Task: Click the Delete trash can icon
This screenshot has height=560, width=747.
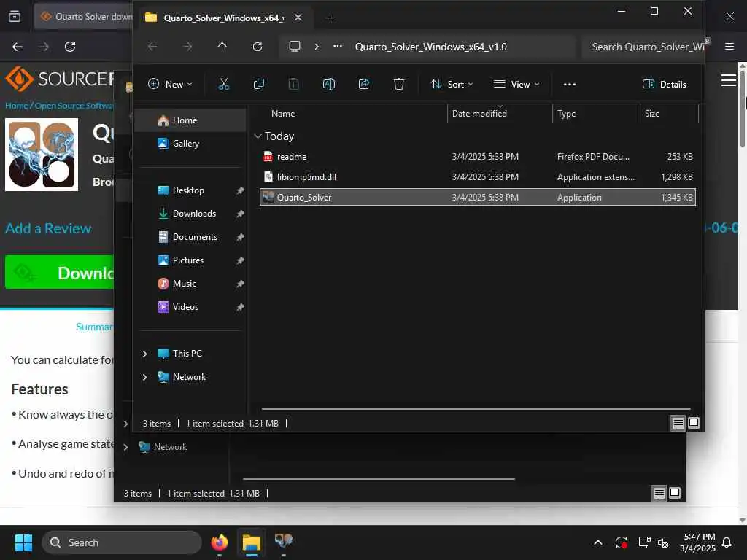Action: coord(399,85)
